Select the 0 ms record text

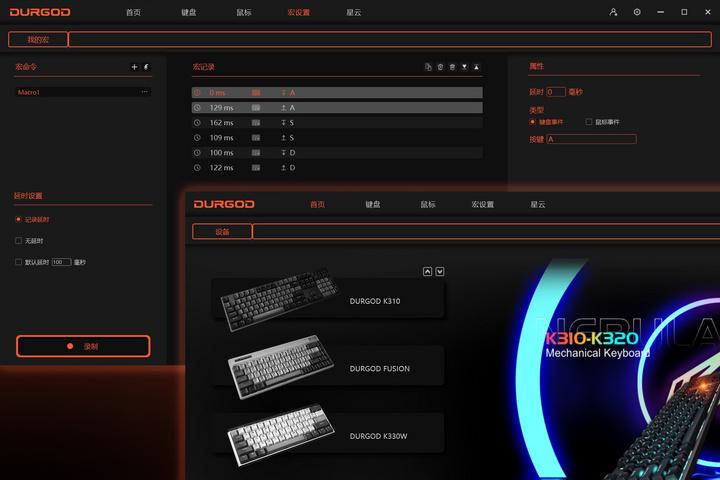(x=217, y=93)
